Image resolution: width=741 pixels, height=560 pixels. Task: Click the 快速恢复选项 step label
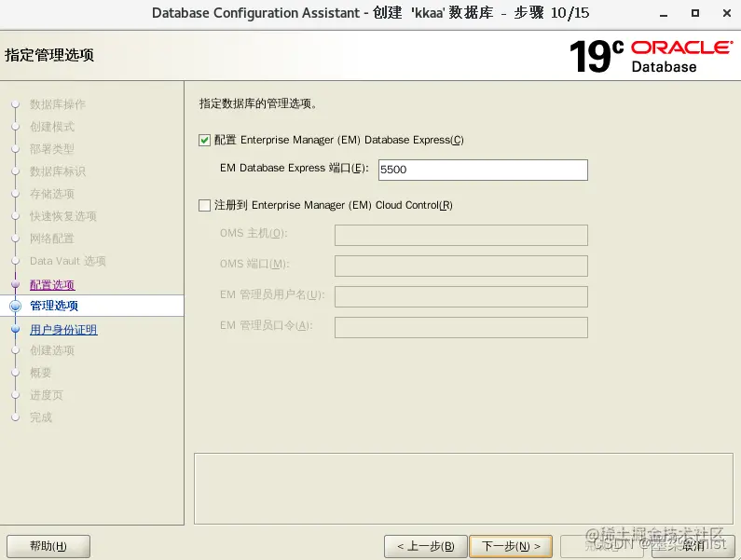tap(63, 216)
